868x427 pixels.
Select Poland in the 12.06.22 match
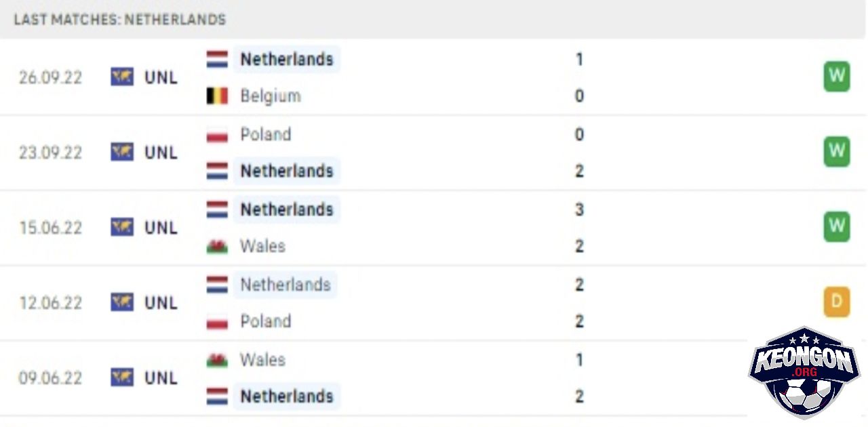[x=265, y=321]
